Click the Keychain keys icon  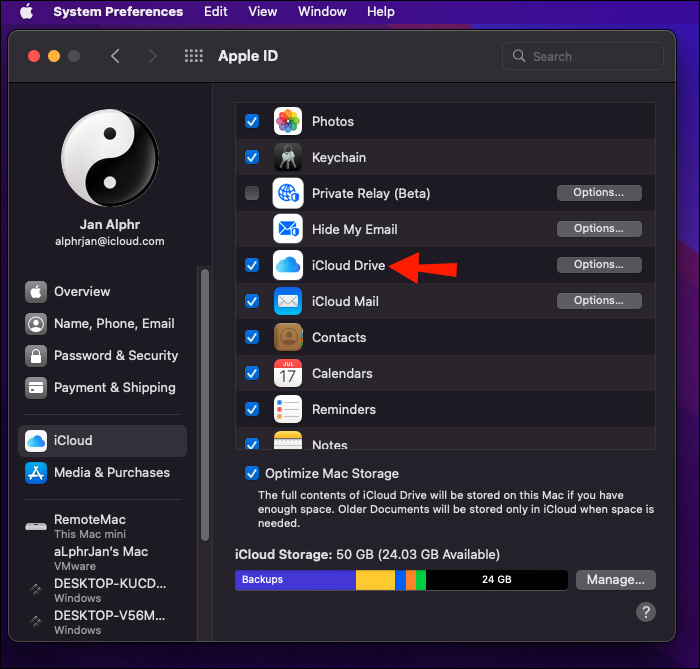point(288,157)
